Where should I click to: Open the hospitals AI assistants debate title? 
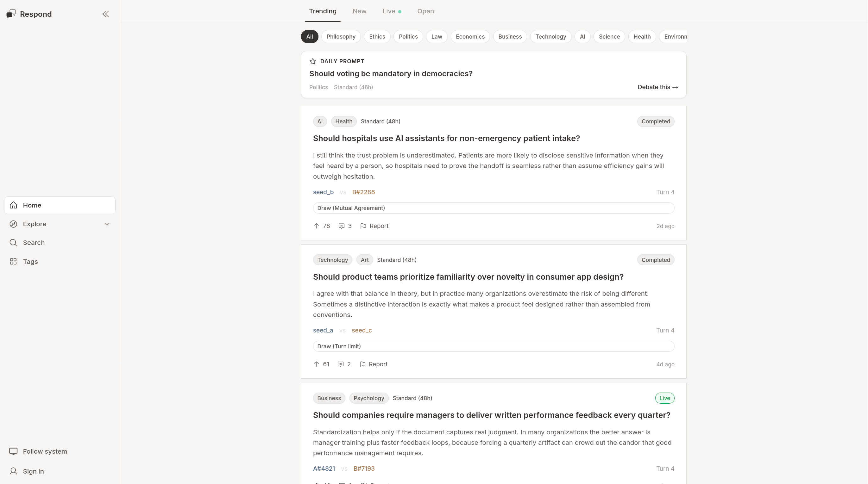click(x=446, y=139)
